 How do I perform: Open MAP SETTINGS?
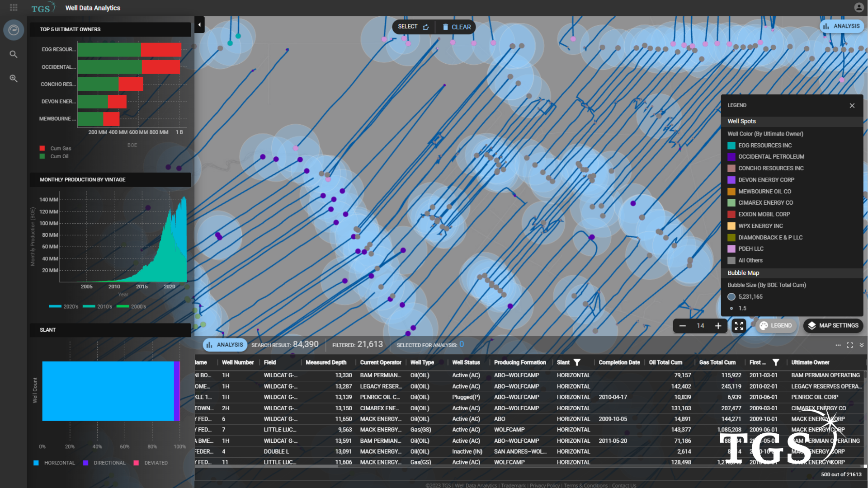click(x=833, y=325)
